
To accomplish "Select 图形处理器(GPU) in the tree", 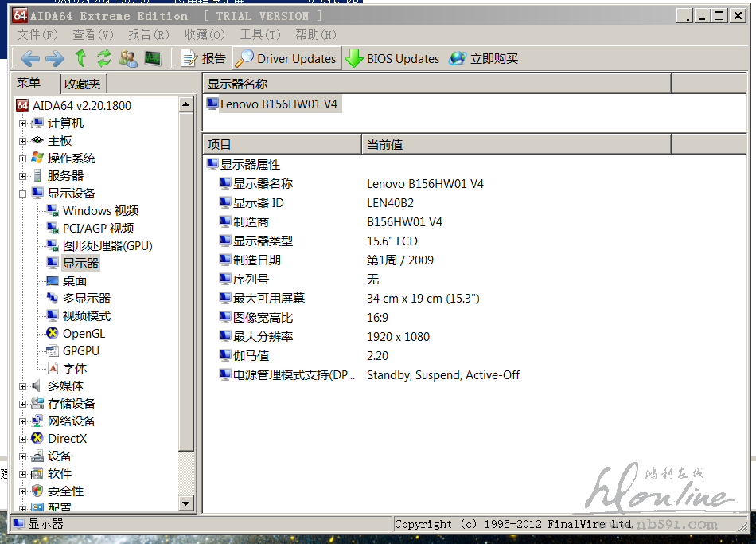I will 107,246.
